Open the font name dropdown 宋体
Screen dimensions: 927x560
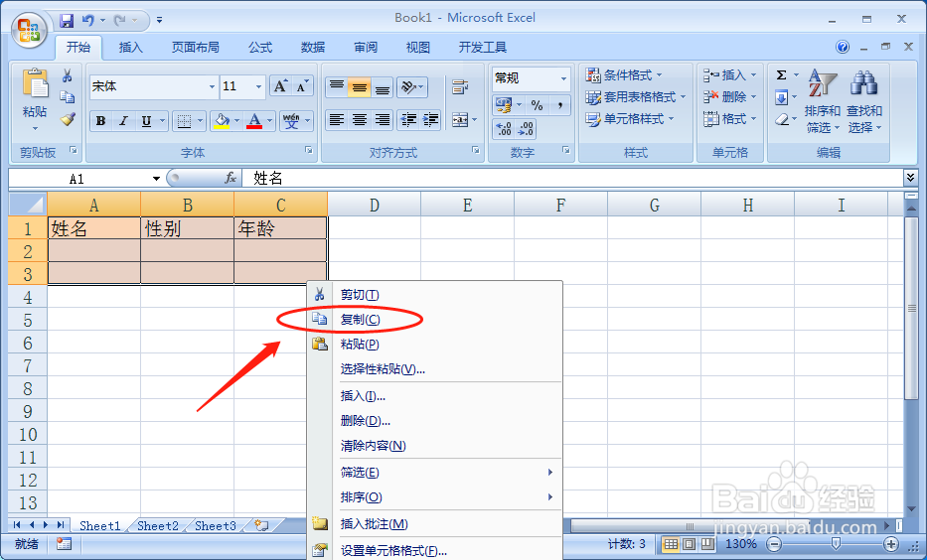212,86
